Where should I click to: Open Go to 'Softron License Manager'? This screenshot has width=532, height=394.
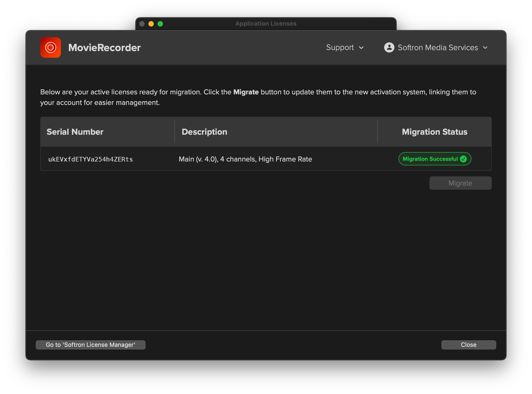tap(91, 345)
